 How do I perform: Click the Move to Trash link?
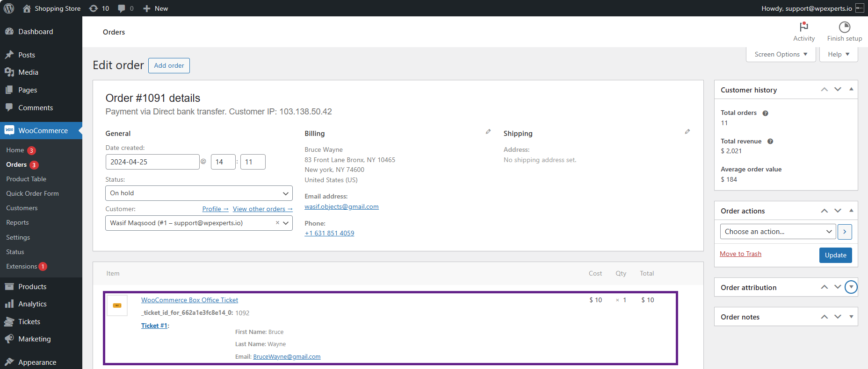[x=741, y=254]
